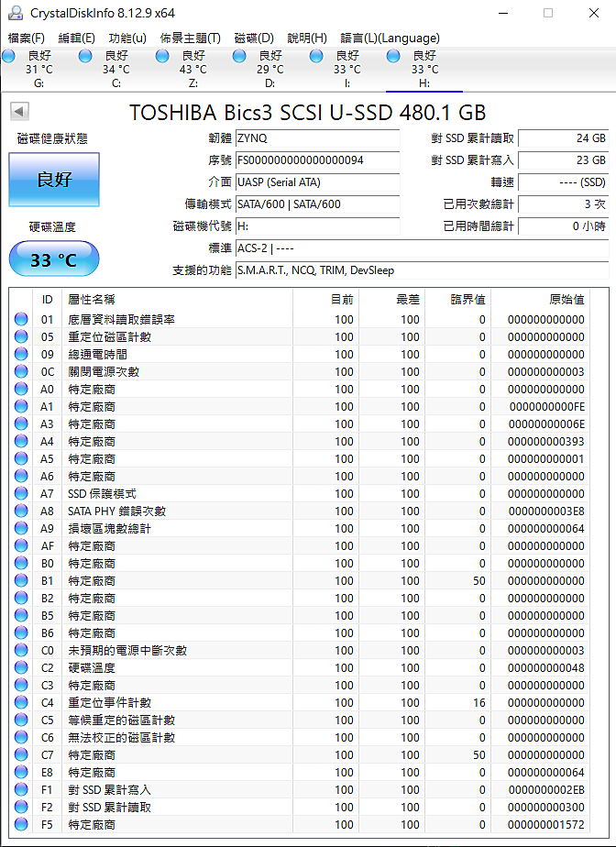Click the status orb of attribute F1
This screenshot has width=616, height=847.
tap(21, 790)
